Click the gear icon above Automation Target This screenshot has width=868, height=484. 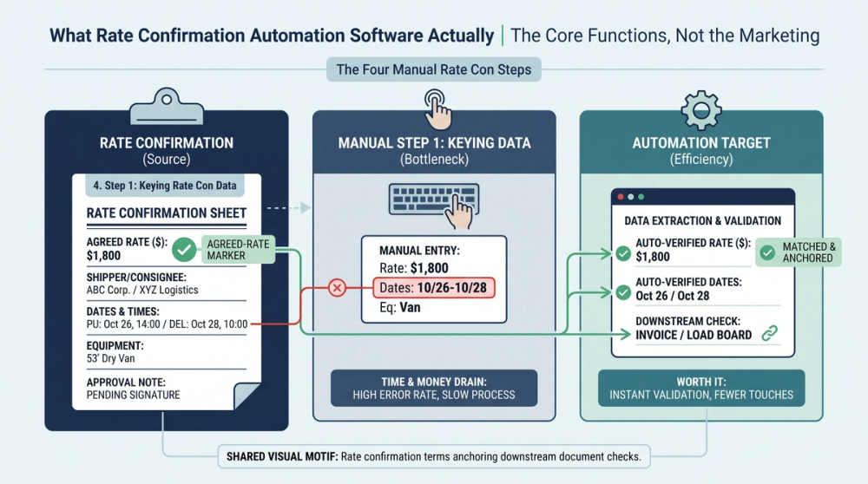[x=701, y=110]
